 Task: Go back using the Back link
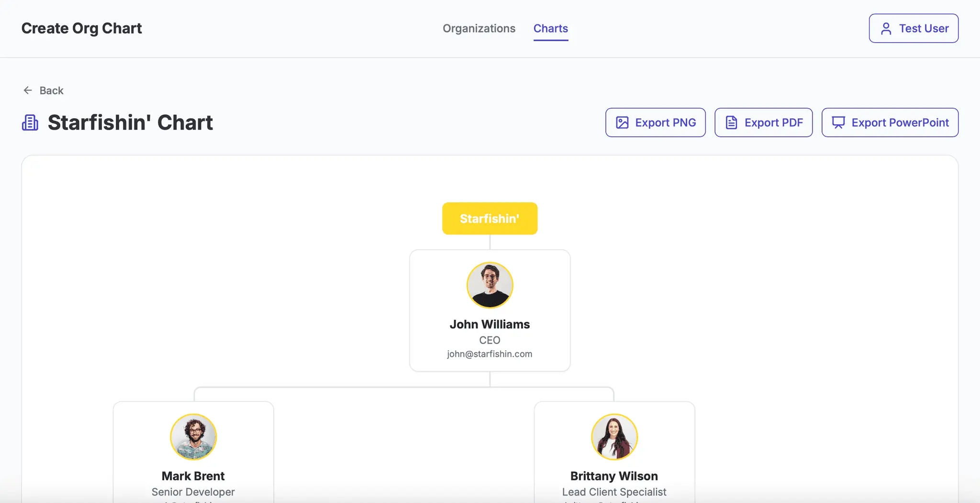coord(44,90)
